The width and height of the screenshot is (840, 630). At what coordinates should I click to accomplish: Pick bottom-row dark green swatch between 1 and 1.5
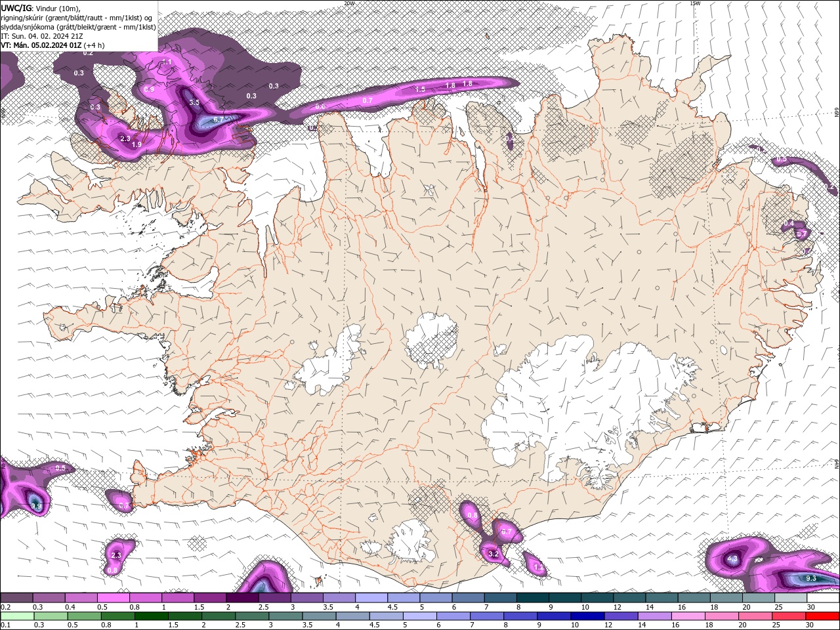pyautogui.click(x=151, y=616)
